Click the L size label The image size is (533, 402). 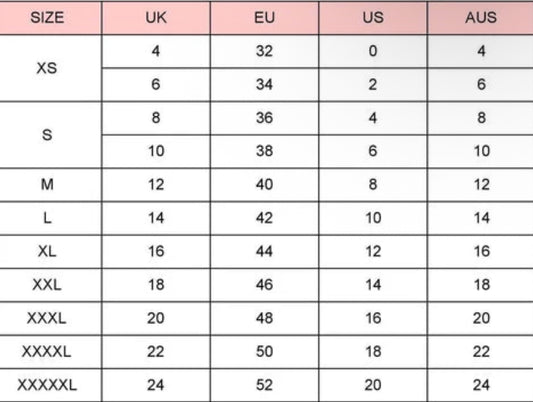coord(47,218)
